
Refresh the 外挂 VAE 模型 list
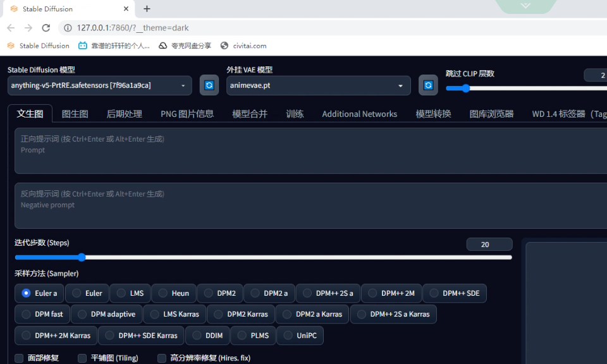428,85
